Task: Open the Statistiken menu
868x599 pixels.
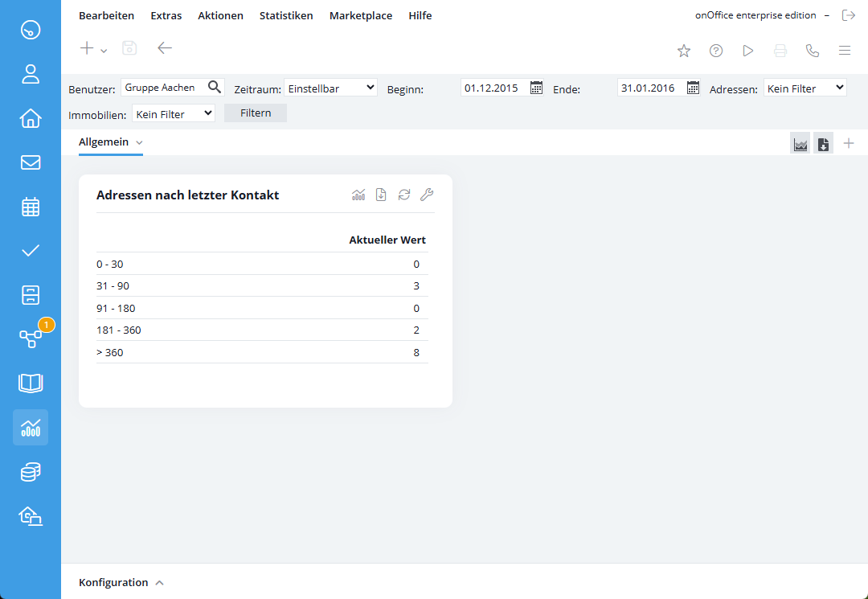Action: tap(286, 15)
